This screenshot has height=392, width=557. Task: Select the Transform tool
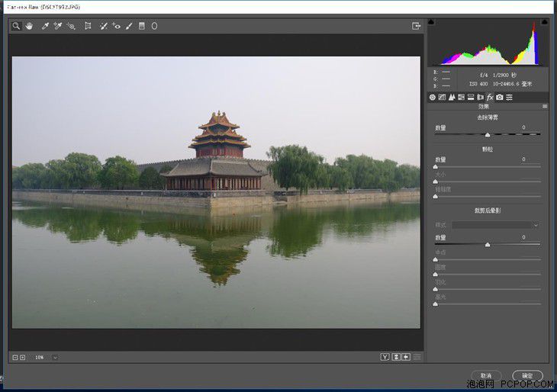coord(88,26)
